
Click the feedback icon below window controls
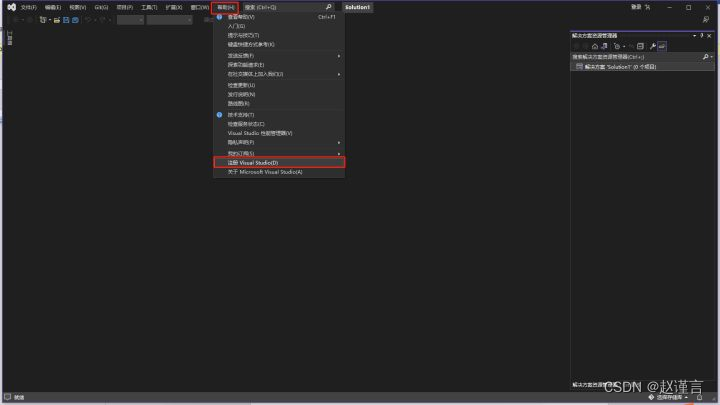tap(706, 20)
